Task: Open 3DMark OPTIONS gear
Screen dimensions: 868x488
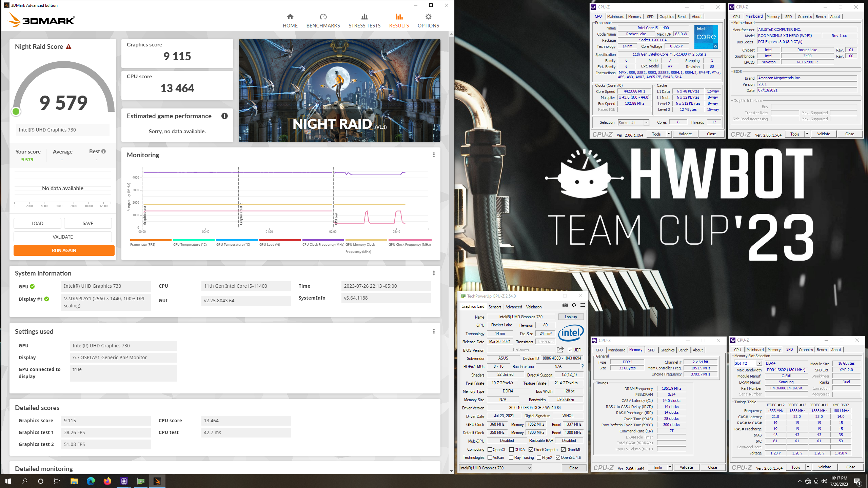Action: (x=428, y=17)
